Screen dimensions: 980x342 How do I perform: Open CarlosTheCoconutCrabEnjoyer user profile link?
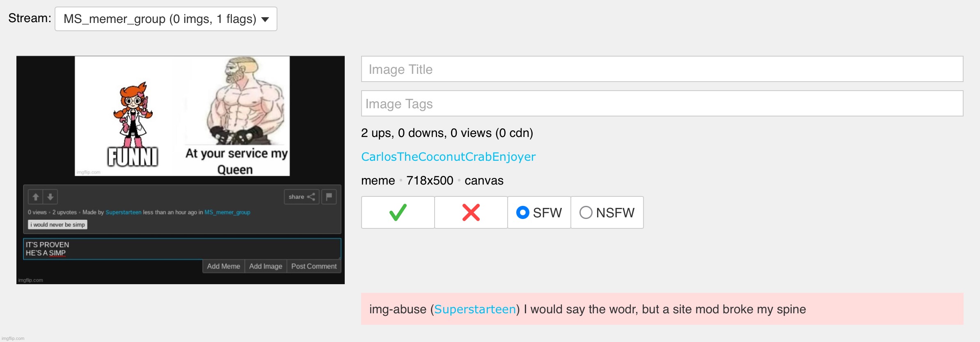coord(448,157)
